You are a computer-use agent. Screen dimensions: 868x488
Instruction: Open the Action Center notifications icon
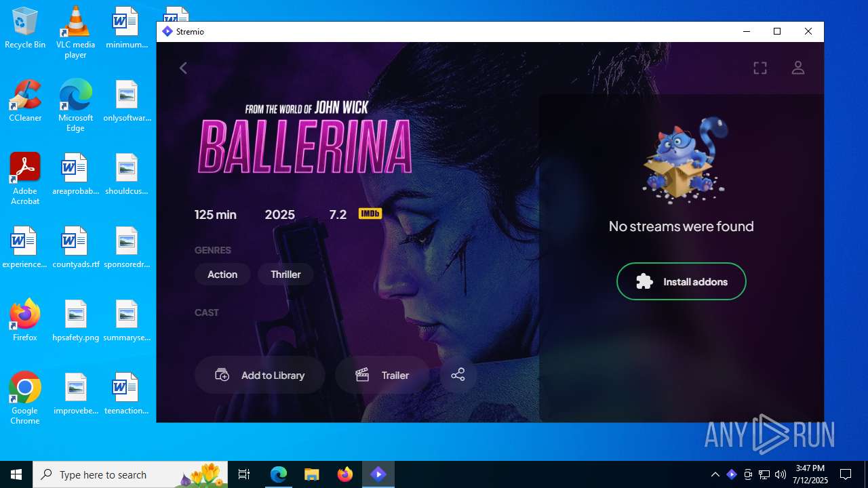click(x=846, y=474)
